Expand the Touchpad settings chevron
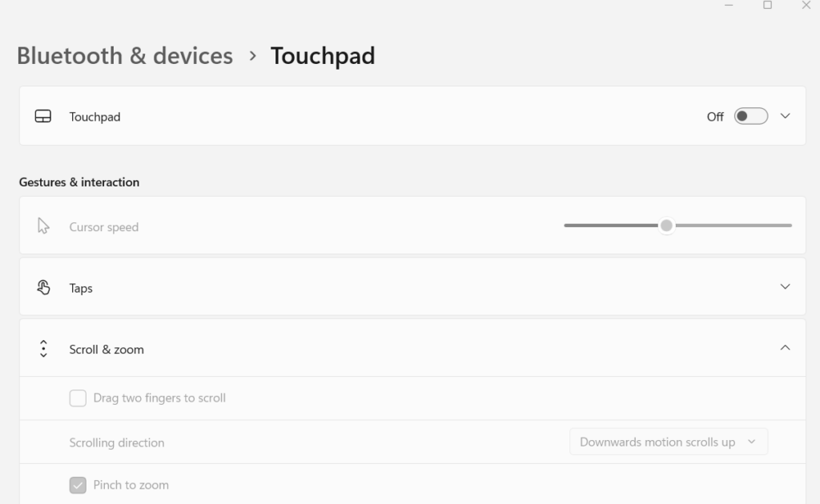820x504 pixels. coord(784,116)
